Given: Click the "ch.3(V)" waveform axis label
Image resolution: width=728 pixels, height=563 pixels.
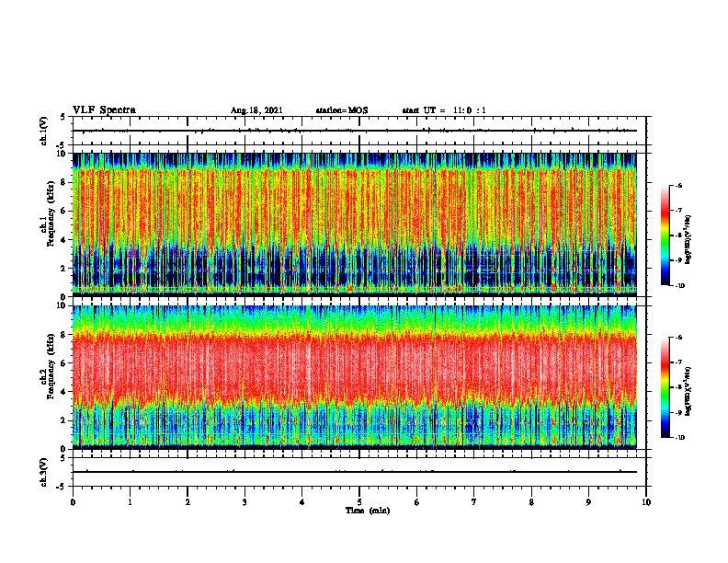Looking at the screenshot, I should (x=44, y=472).
